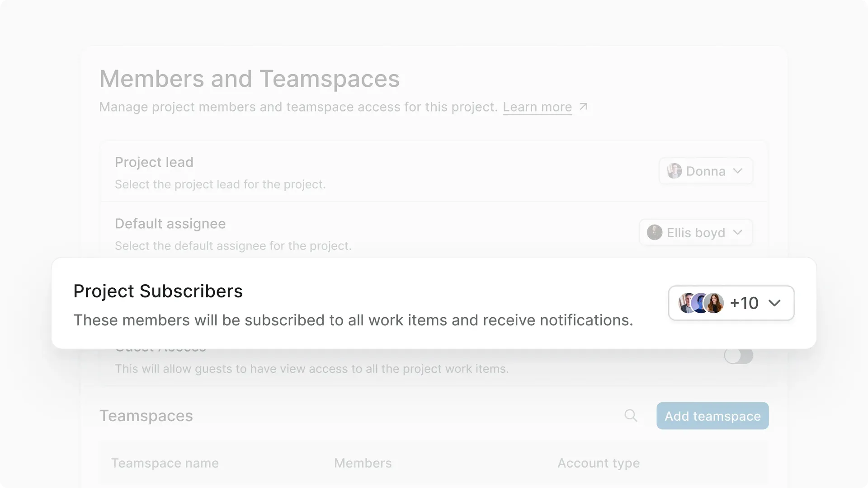Click the external link arrow icon

[583, 107]
